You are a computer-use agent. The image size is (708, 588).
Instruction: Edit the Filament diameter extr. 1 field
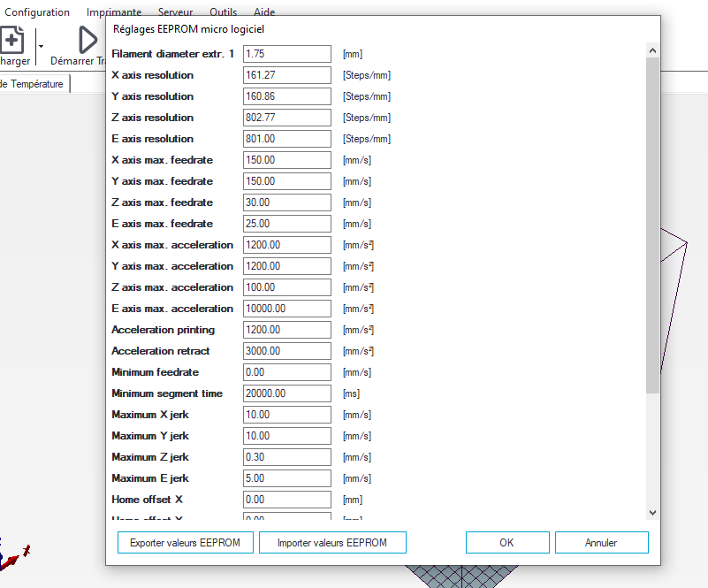coord(286,54)
